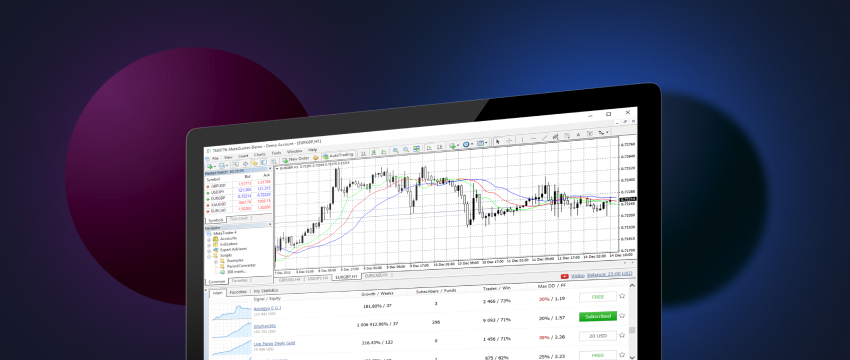Draw a vertical line tool
The width and height of the screenshot is (850, 360).
tap(523, 139)
